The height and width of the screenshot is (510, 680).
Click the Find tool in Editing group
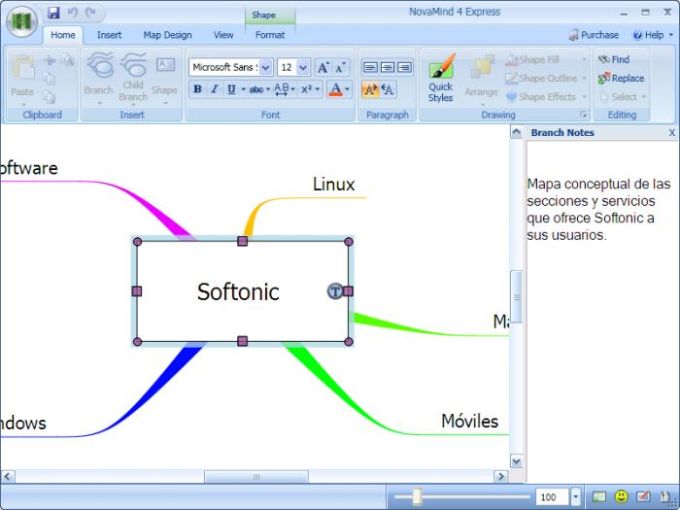pos(614,60)
